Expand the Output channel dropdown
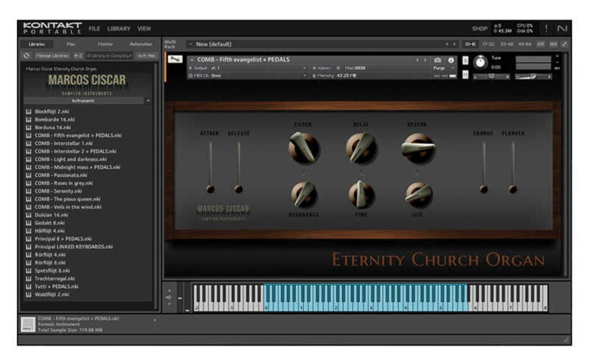The height and width of the screenshot is (364, 589). coord(304,68)
